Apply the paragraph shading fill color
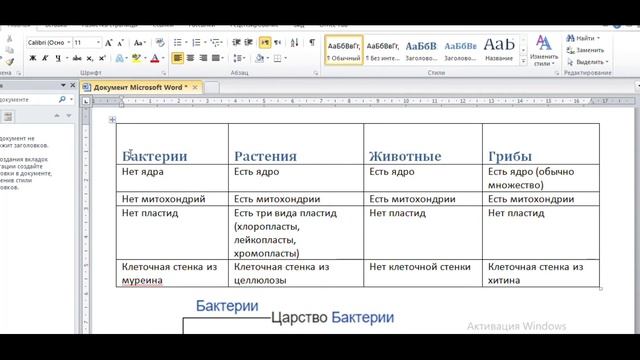The height and width of the screenshot is (360, 640). pyautogui.click(x=259, y=58)
